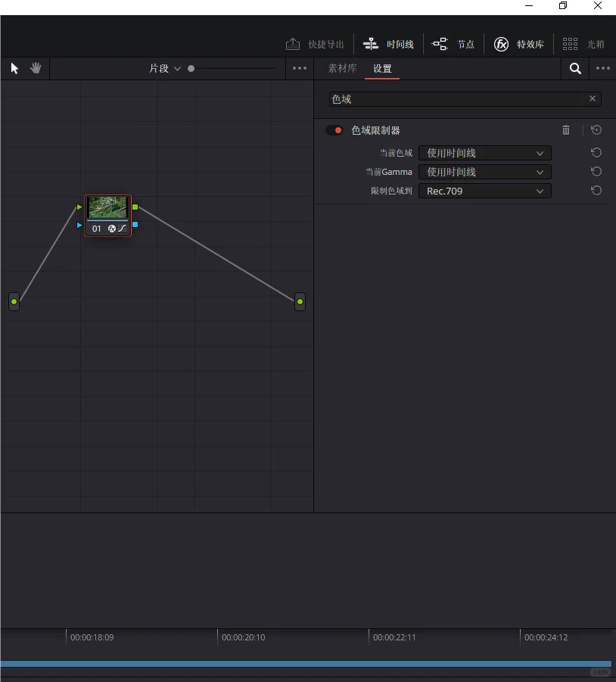
Task: Select node 01 thumbnail
Action: tap(107, 207)
